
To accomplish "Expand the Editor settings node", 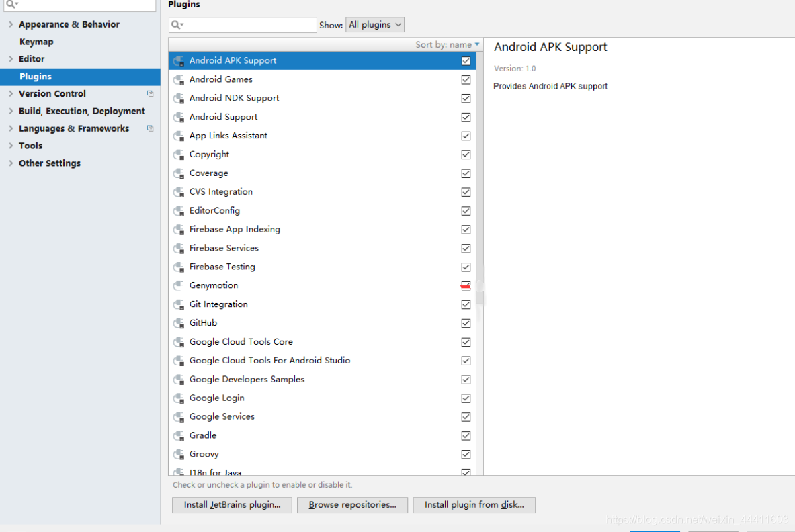I will 11,58.
